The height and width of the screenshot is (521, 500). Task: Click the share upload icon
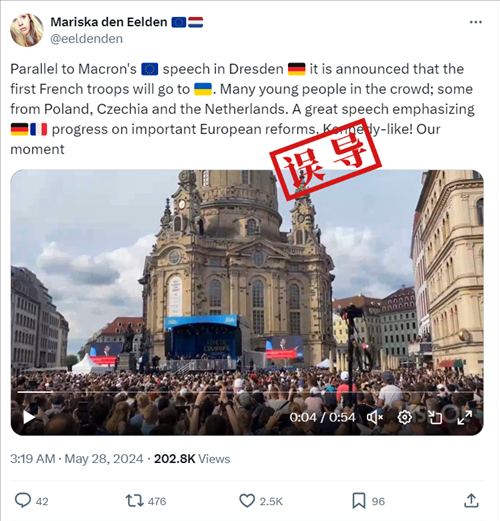(x=471, y=501)
